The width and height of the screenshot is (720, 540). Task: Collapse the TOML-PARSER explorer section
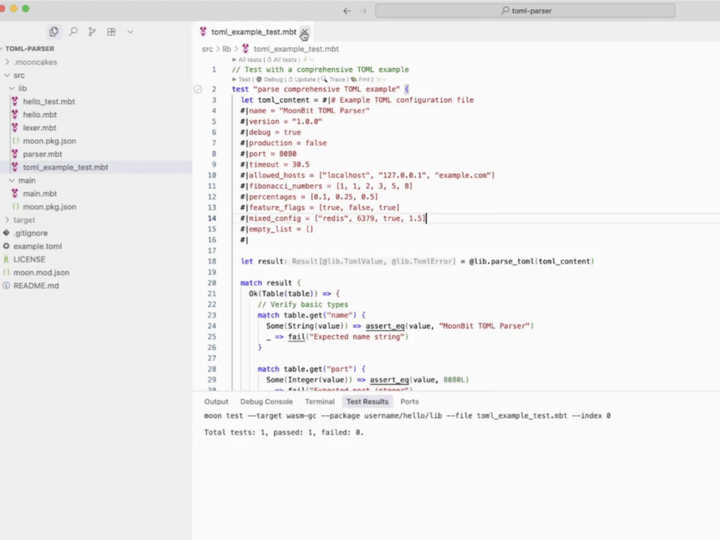click(29, 49)
